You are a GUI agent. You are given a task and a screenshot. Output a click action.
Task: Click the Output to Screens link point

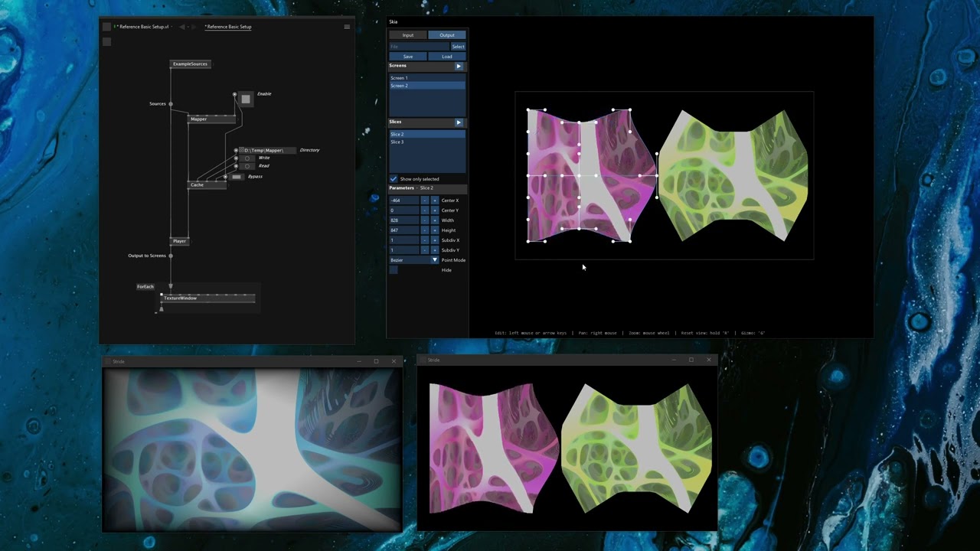pyautogui.click(x=171, y=256)
